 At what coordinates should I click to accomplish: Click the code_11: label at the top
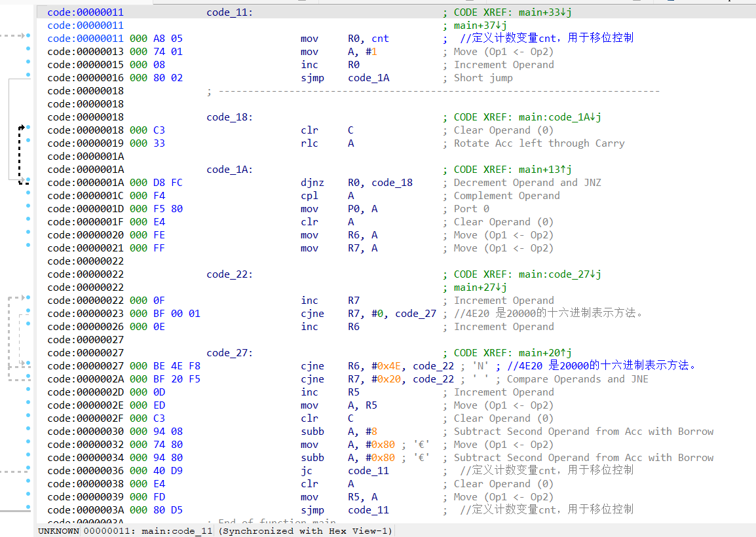point(229,12)
